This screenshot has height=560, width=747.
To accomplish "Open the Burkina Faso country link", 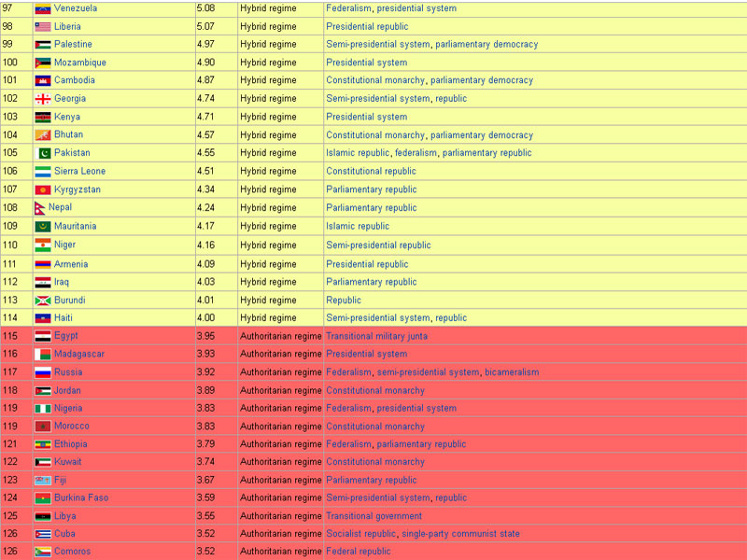I will click(x=81, y=498).
